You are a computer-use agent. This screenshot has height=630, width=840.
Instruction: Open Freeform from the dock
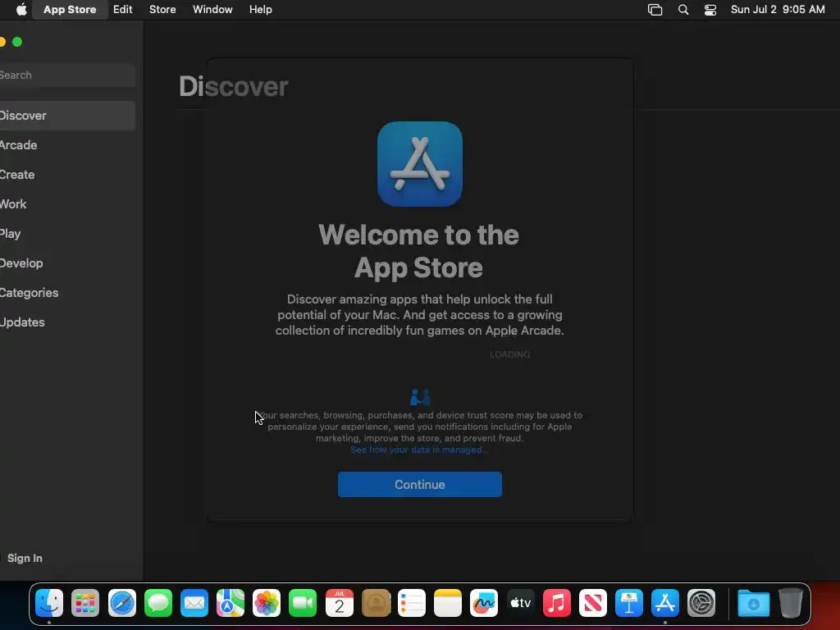tap(484, 603)
